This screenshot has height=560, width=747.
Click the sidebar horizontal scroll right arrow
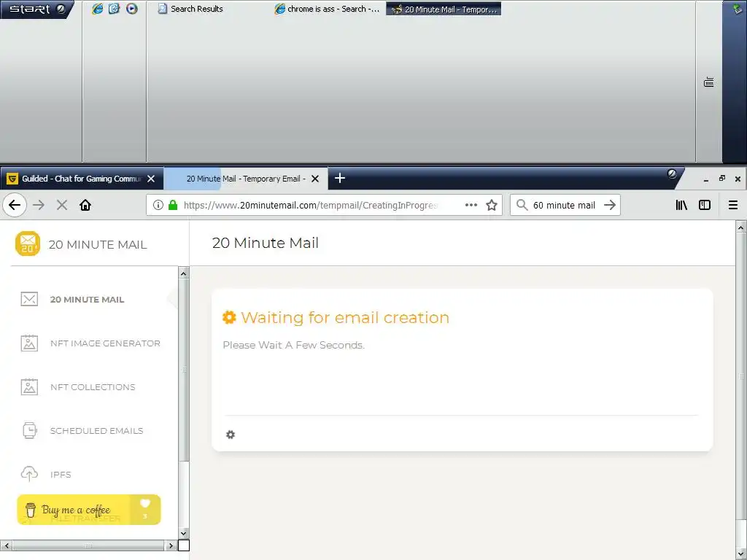(171, 545)
